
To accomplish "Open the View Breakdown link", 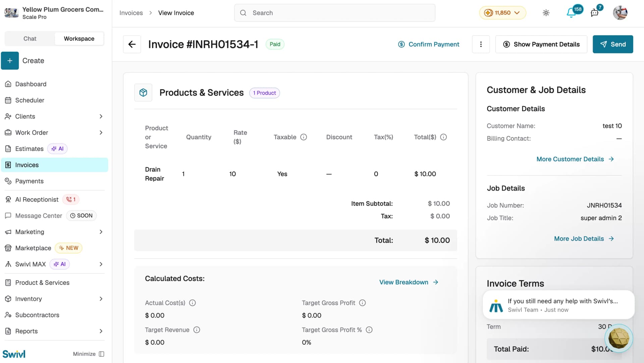I will [x=409, y=282].
